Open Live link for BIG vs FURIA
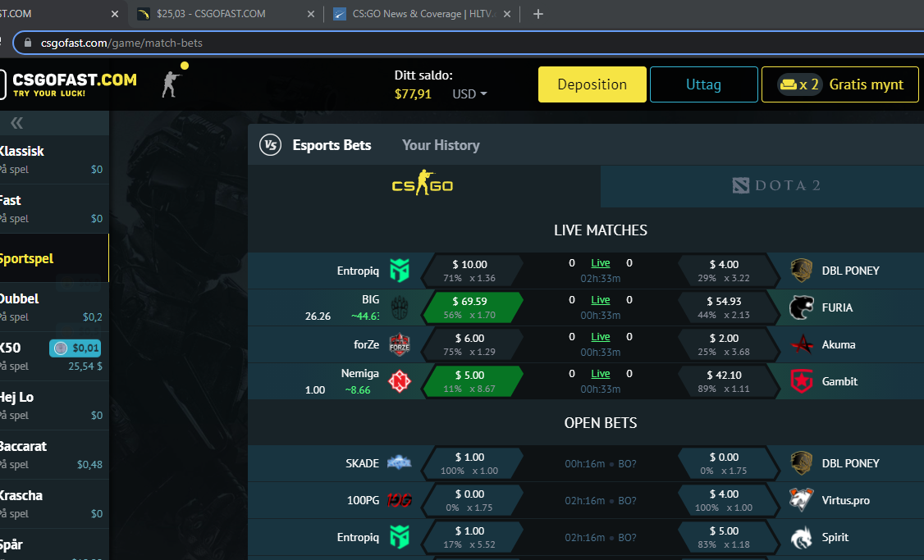This screenshot has height=560, width=924. click(601, 300)
